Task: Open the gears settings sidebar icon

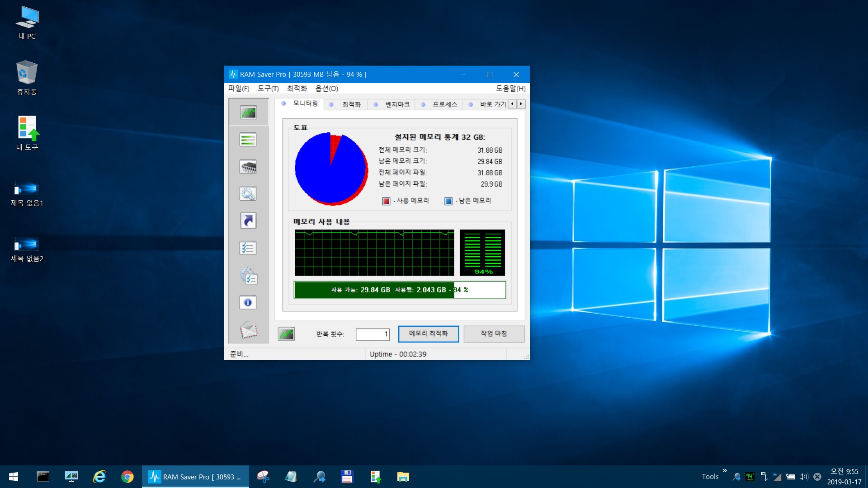Action: coord(248,194)
